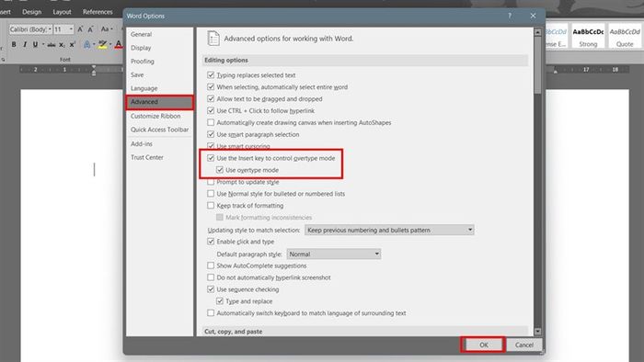Click the yellow text highlight icon
Screen dimensions: 644x362
[103, 45]
